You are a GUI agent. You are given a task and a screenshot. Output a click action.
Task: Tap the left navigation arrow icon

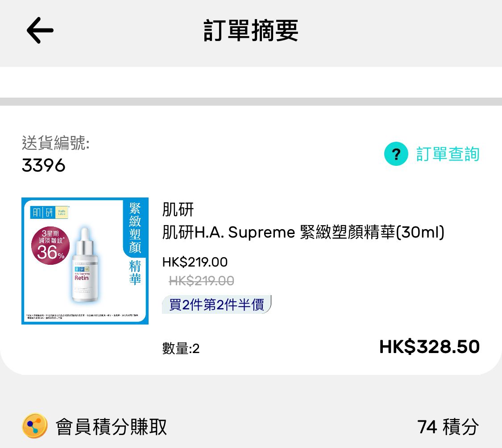pos(39,30)
